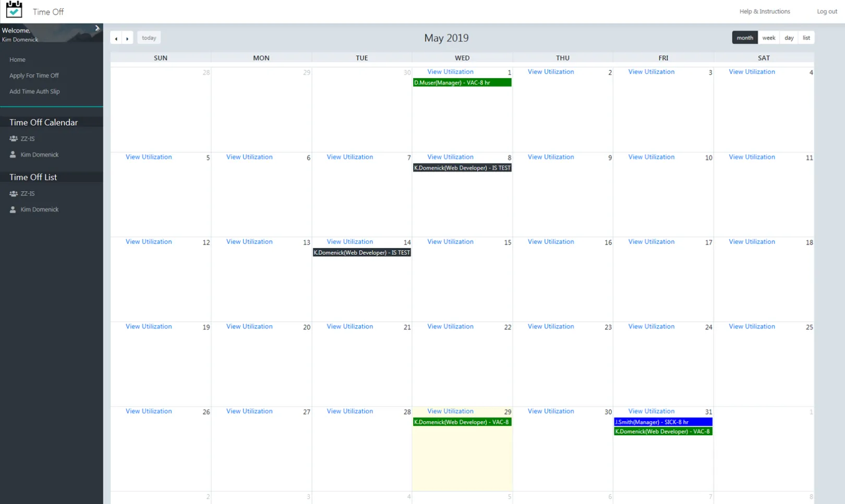Collapse the sidebar with the chevron arrow
Image resolution: width=845 pixels, height=504 pixels.
pyautogui.click(x=97, y=28)
